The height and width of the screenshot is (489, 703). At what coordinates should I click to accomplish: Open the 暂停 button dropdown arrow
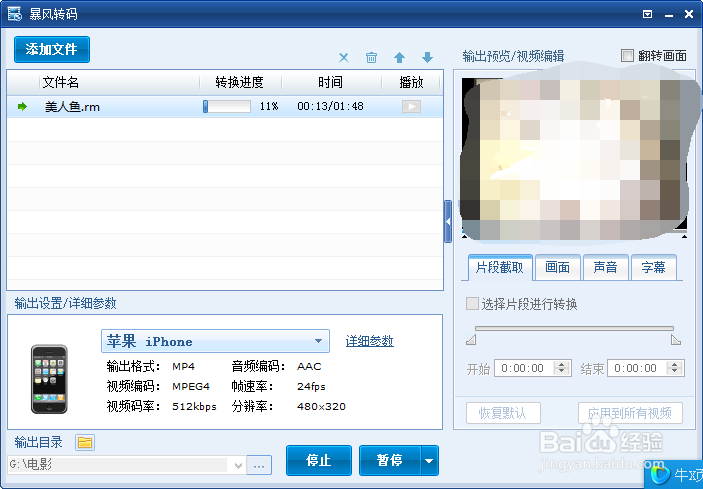(x=429, y=460)
